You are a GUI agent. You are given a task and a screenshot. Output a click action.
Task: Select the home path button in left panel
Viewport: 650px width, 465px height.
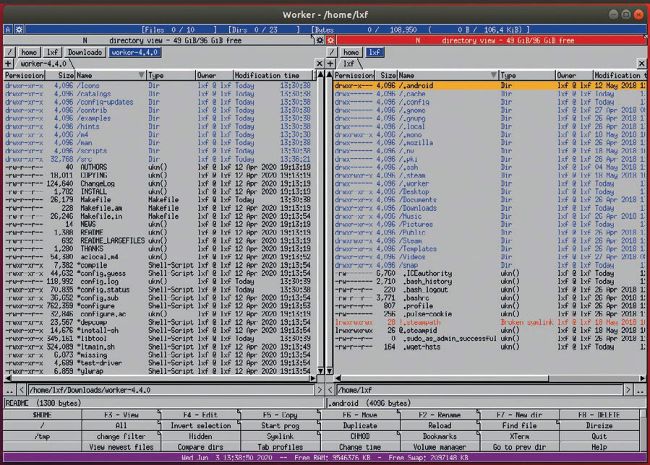click(x=29, y=52)
